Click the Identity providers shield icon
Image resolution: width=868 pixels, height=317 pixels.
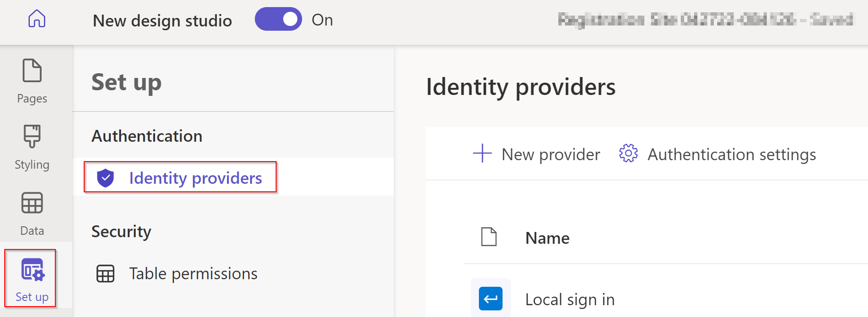(x=106, y=178)
